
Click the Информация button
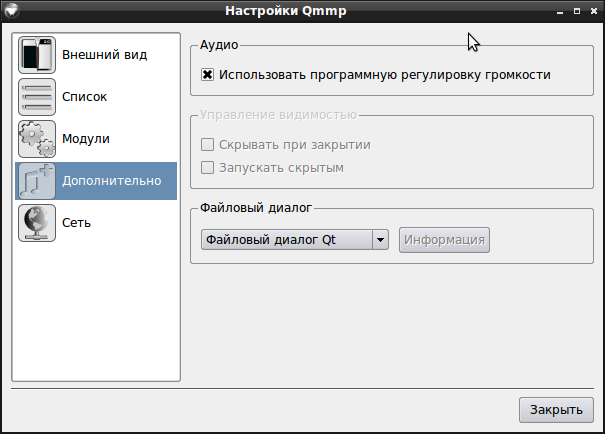tap(444, 240)
